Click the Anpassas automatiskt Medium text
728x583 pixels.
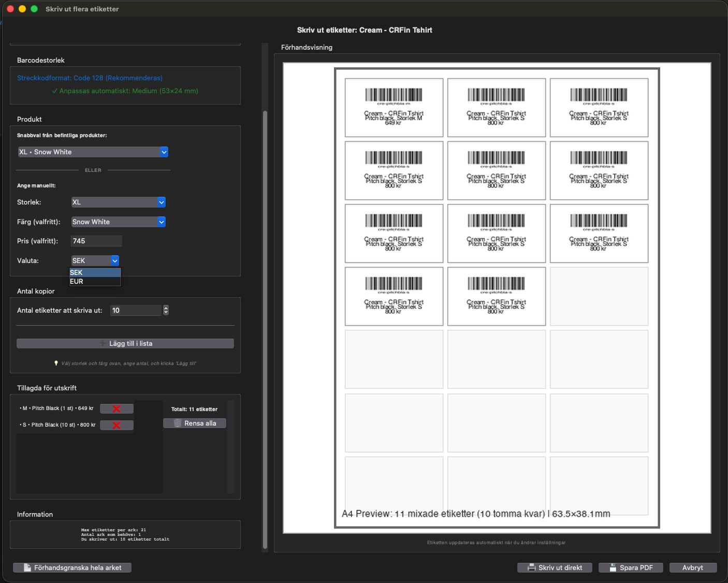coord(125,91)
